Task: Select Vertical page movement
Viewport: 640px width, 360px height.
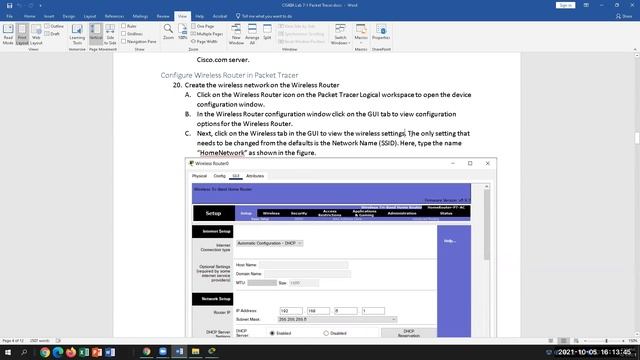Action: pyautogui.click(x=96, y=34)
